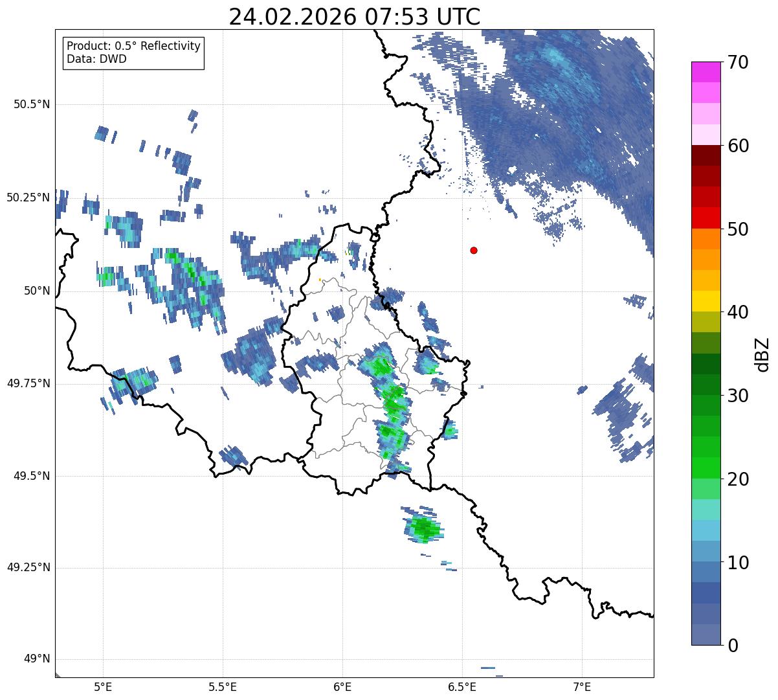This screenshot has width=778, height=700.
Task: Click the 49.75°N latitude label
Action: [28, 383]
